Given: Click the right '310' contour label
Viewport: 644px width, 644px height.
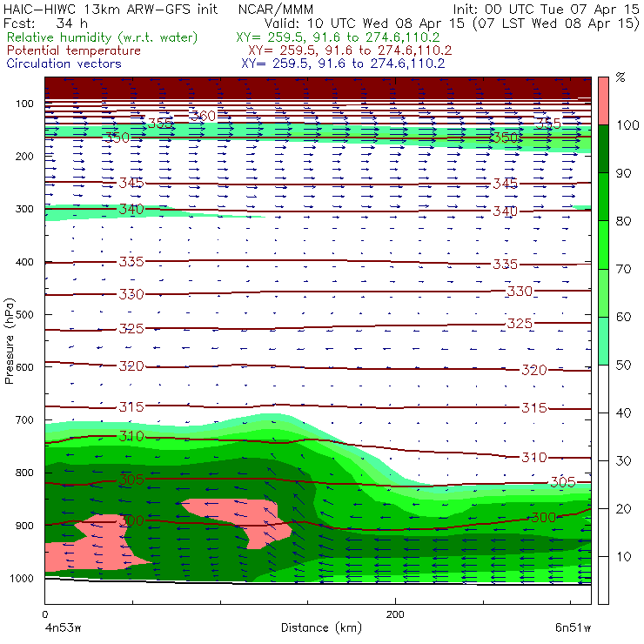Looking at the screenshot, I should coord(534,457).
